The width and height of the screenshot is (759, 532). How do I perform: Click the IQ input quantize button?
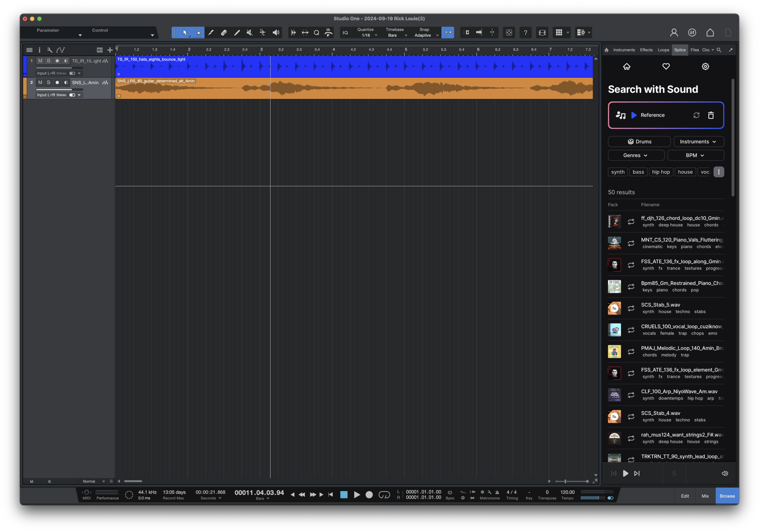pos(345,33)
